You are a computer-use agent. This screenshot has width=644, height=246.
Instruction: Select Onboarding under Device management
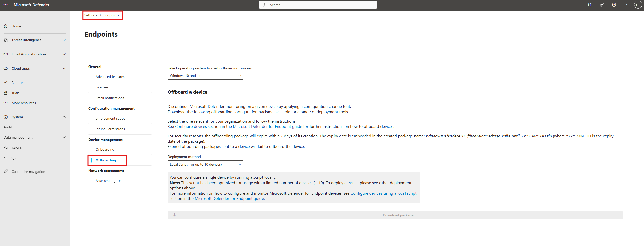tap(105, 149)
